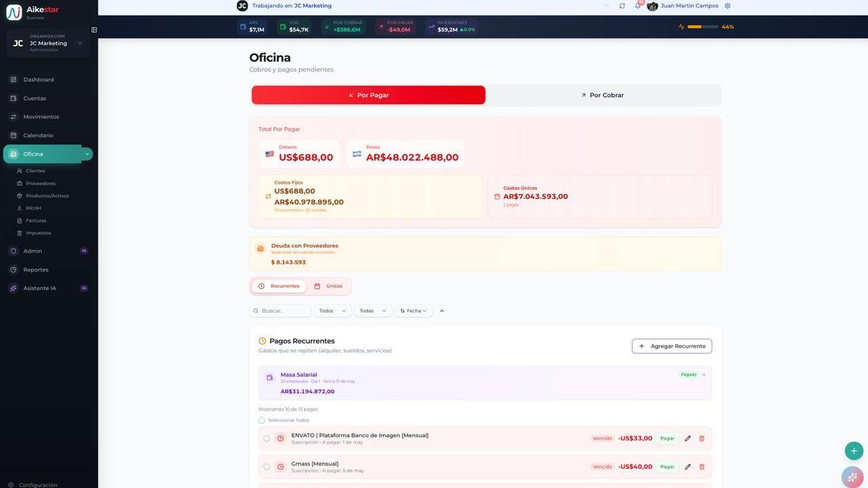
Task: Delete the Gmass payment
Action: (702, 467)
